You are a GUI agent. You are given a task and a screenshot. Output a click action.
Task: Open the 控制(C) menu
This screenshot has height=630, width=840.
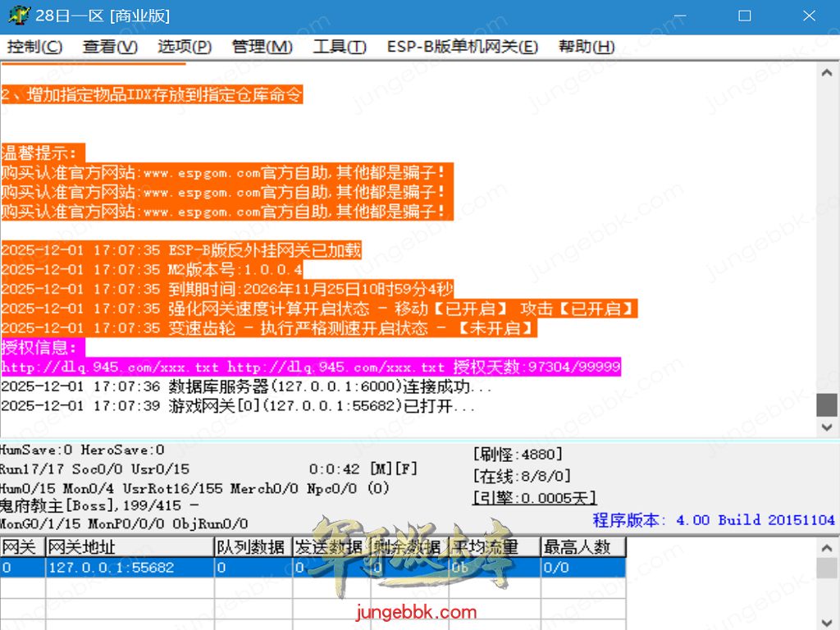[34, 47]
